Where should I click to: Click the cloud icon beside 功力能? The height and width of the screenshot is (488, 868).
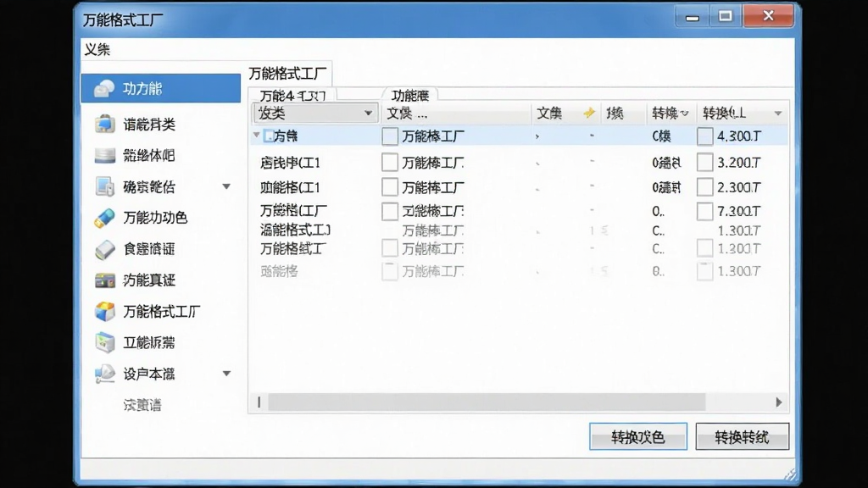click(x=104, y=88)
